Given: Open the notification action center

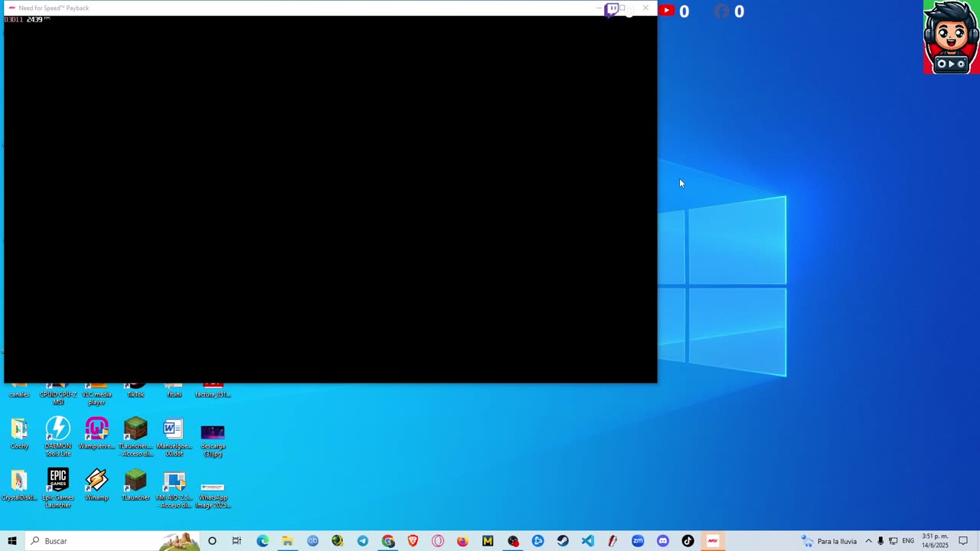Looking at the screenshot, I should pyautogui.click(x=963, y=541).
